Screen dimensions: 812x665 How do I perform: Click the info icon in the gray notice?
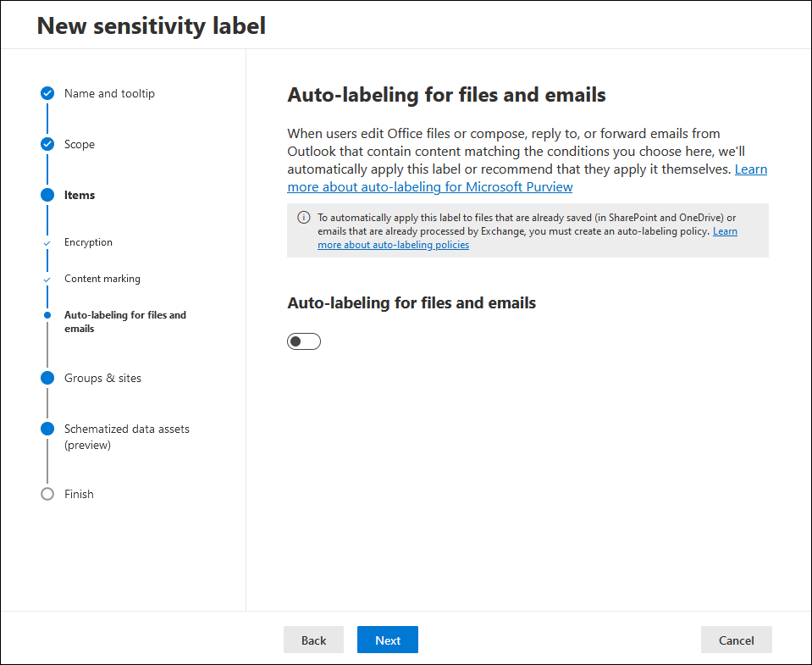(x=303, y=218)
